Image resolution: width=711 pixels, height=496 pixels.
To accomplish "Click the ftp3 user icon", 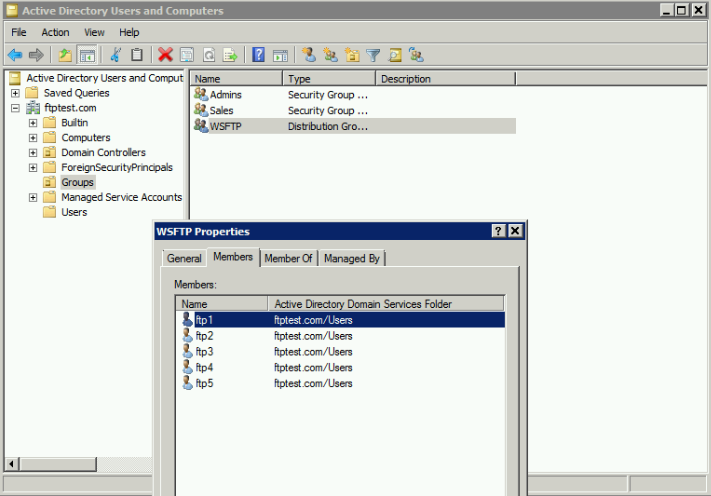I will (x=187, y=351).
